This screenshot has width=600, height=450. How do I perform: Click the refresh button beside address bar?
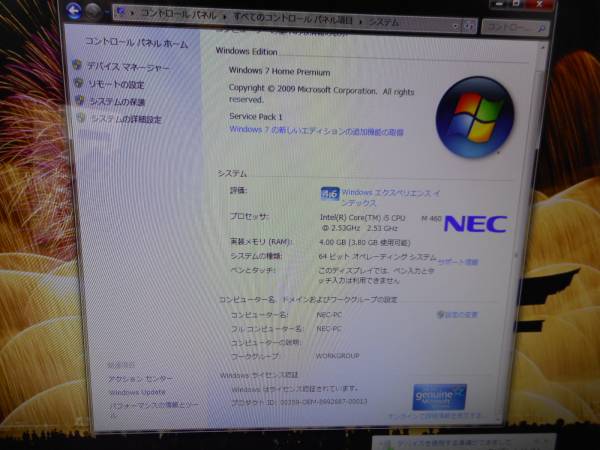[469, 26]
